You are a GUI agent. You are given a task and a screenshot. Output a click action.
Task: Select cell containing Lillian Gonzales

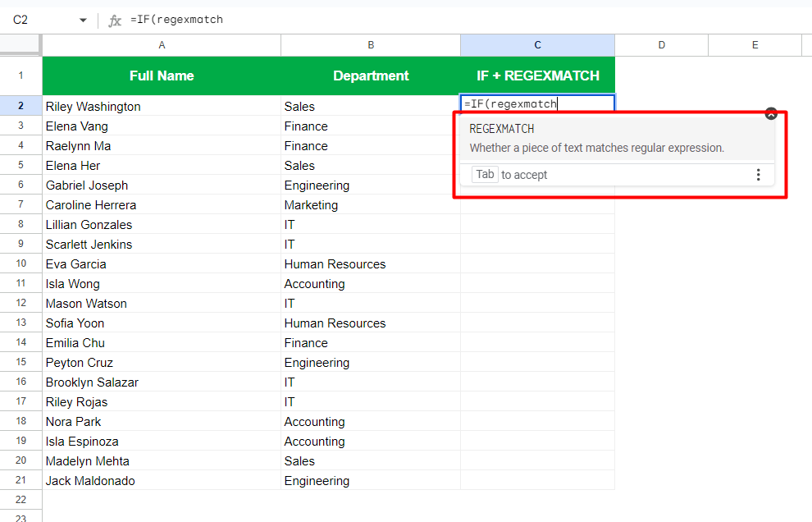[x=162, y=224]
